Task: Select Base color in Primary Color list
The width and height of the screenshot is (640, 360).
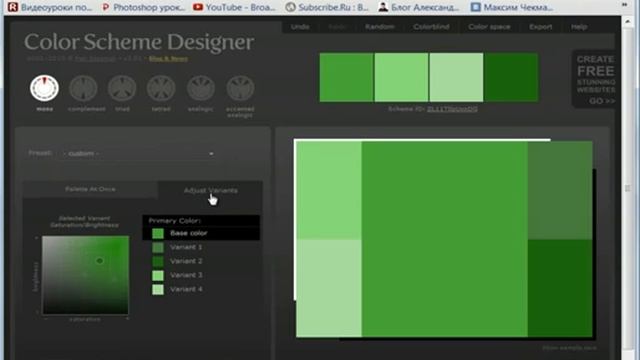Action: pyautogui.click(x=201, y=233)
